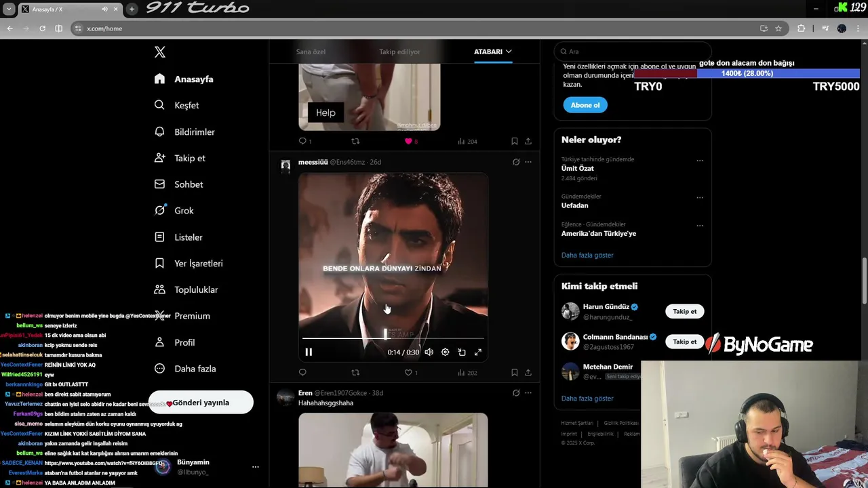The image size is (868, 488).
Task: Repost the top post above meessiüü
Action: [x=355, y=141]
